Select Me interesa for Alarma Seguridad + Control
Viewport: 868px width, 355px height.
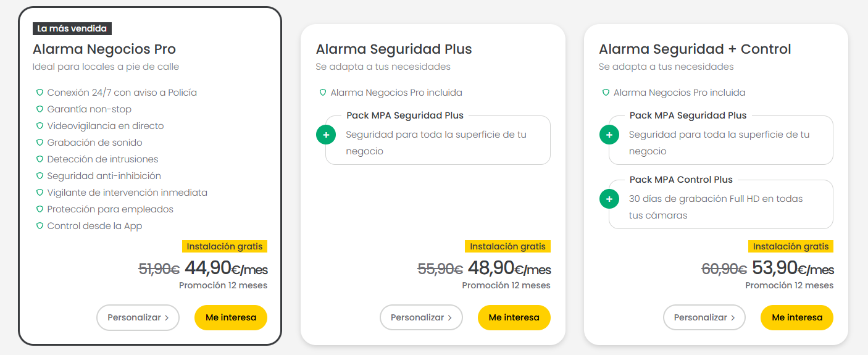(797, 317)
